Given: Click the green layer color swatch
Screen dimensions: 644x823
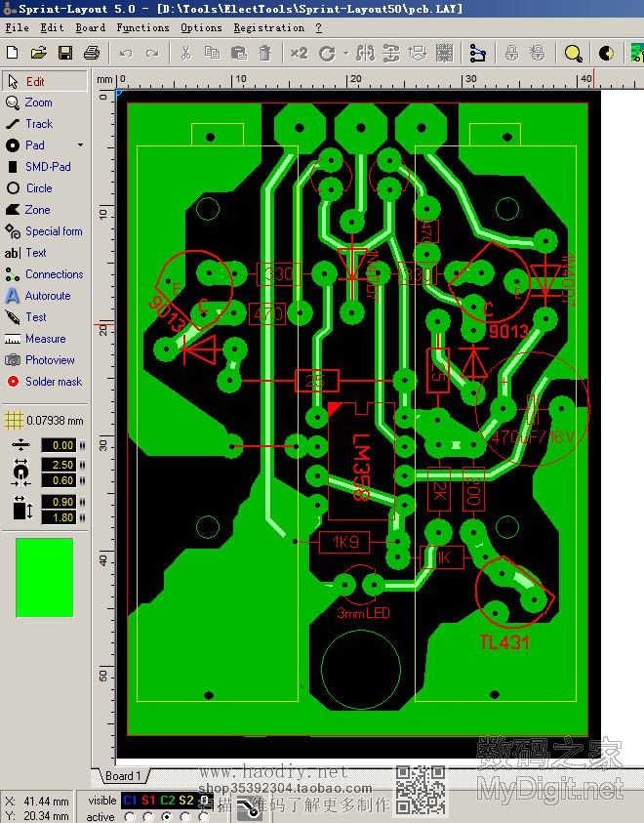Looking at the screenshot, I should [x=45, y=565].
